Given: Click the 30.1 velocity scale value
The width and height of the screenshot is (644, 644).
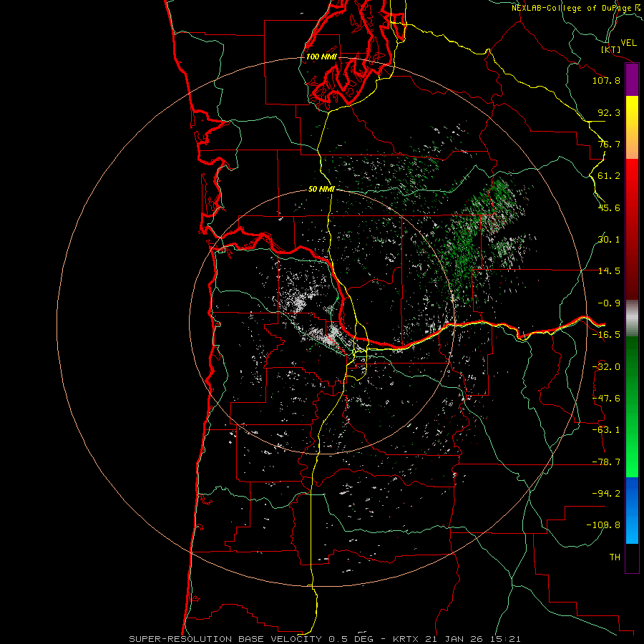Looking at the screenshot, I should pyautogui.click(x=609, y=240).
